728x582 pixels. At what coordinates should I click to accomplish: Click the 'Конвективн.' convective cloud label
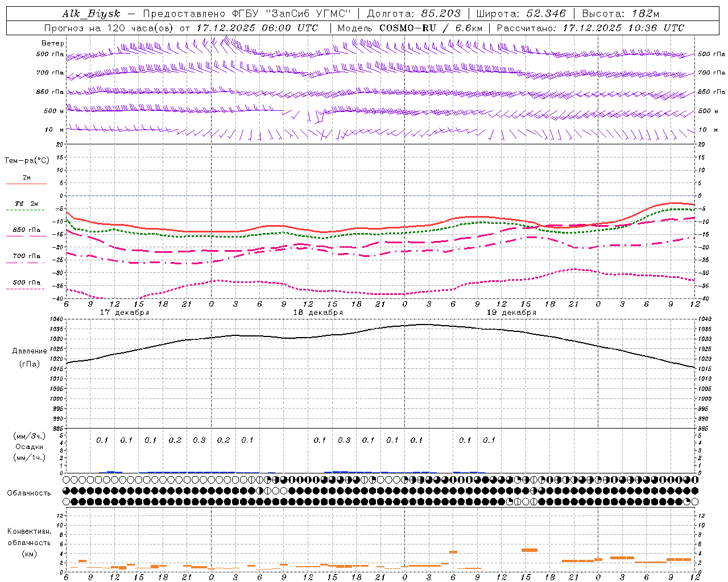(30, 531)
